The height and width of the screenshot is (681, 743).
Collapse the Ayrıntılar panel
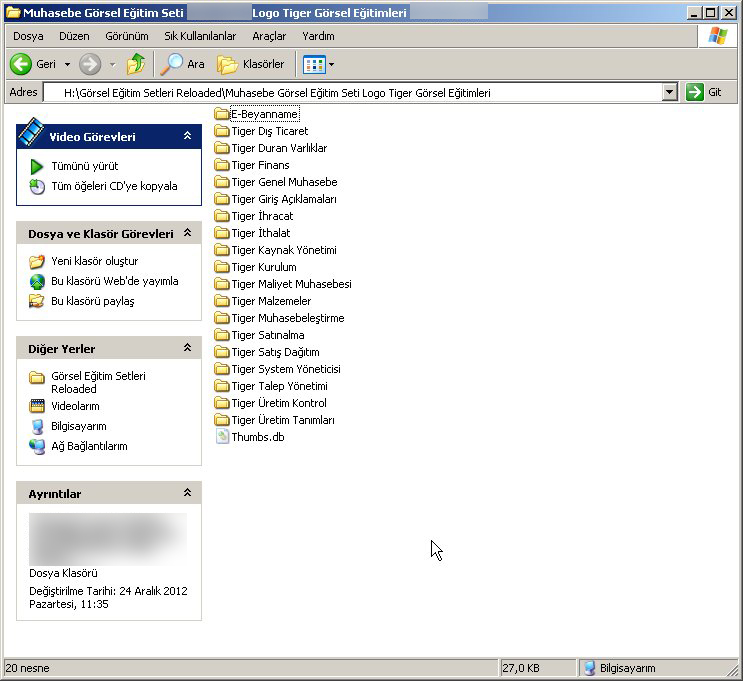(x=188, y=493)
